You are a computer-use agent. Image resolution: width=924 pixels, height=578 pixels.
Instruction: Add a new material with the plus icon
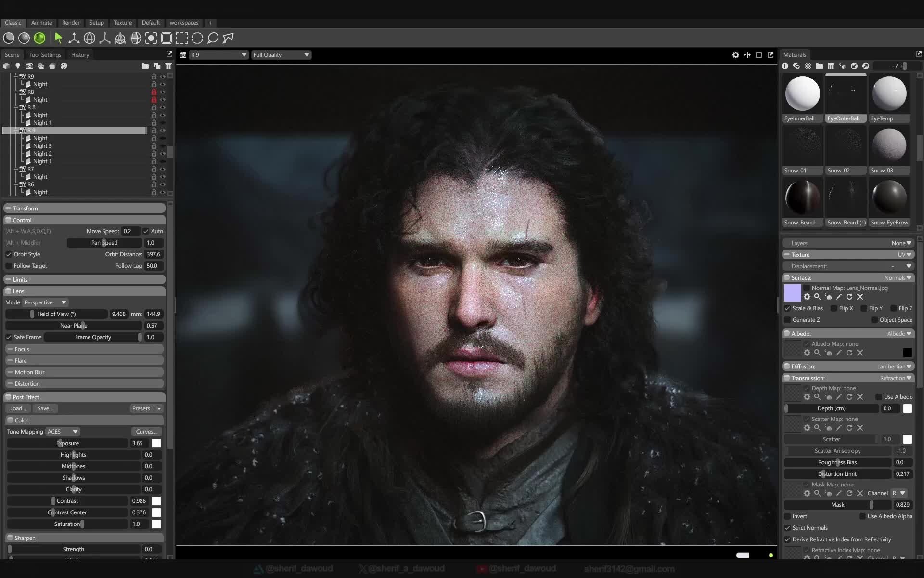[785, 66]
